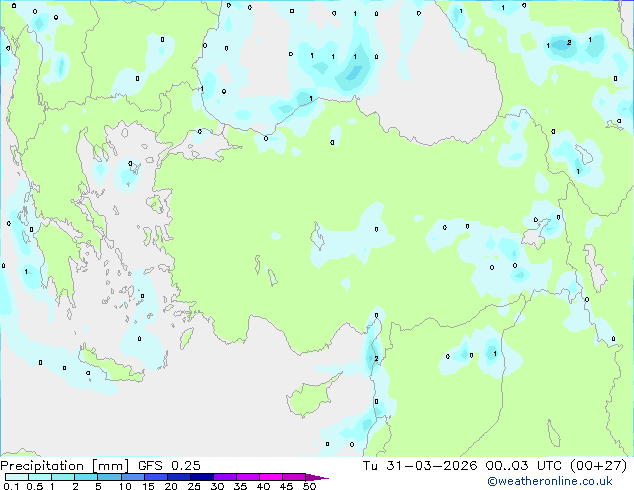Viewport: 634px width, 490px height.
Task: Click the island of Crete on map
Action: (x=110, y=366)
